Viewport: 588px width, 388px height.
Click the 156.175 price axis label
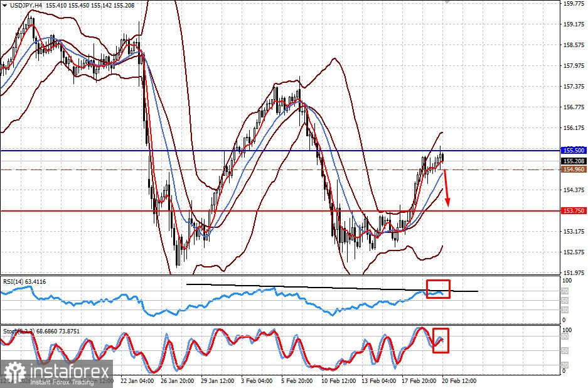[x=574, y=128]
